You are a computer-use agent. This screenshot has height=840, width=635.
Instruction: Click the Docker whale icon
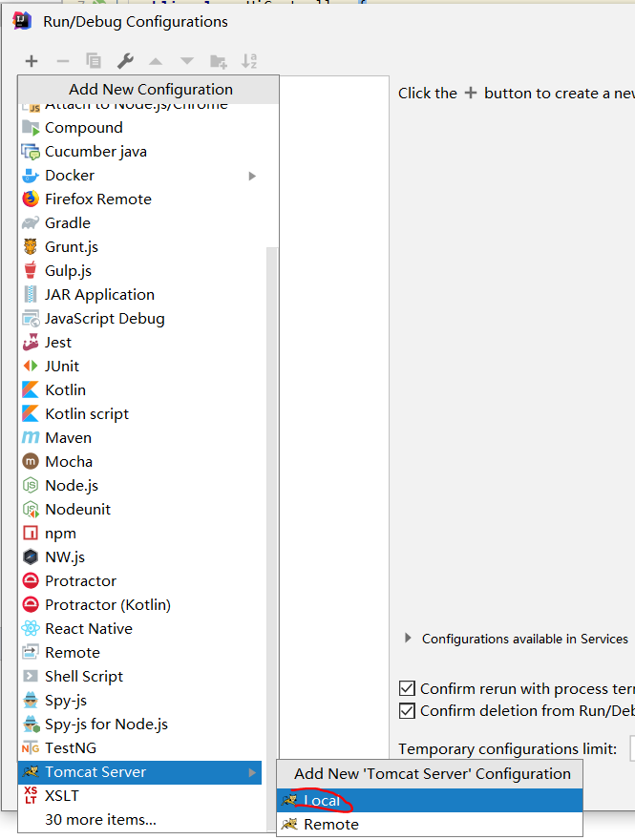[31, 176]
